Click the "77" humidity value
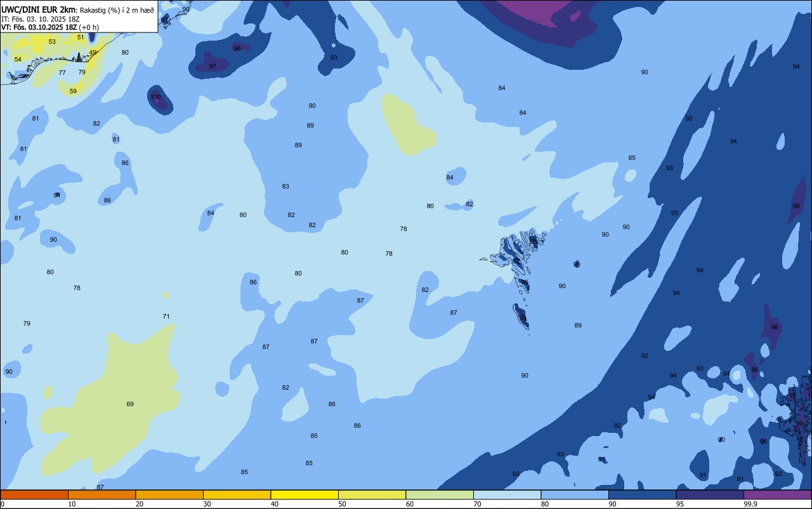The height and width of the screenshot is (509, 812). (62, 73)
